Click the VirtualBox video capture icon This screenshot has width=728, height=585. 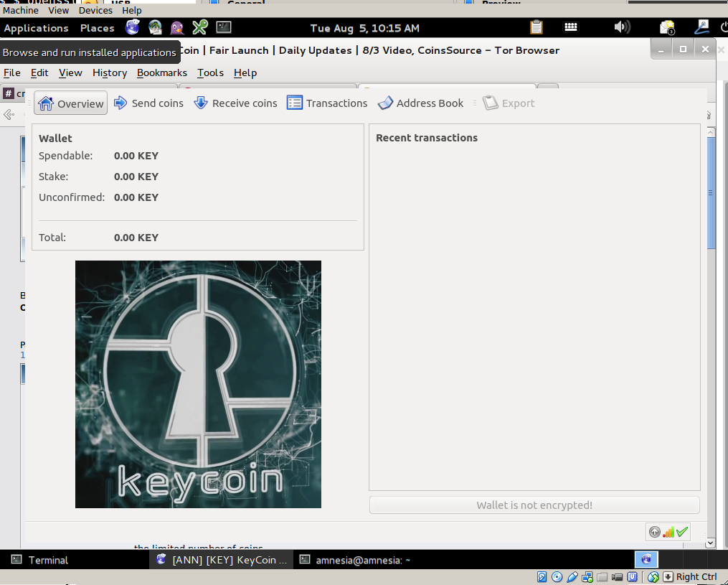point(617,577)
